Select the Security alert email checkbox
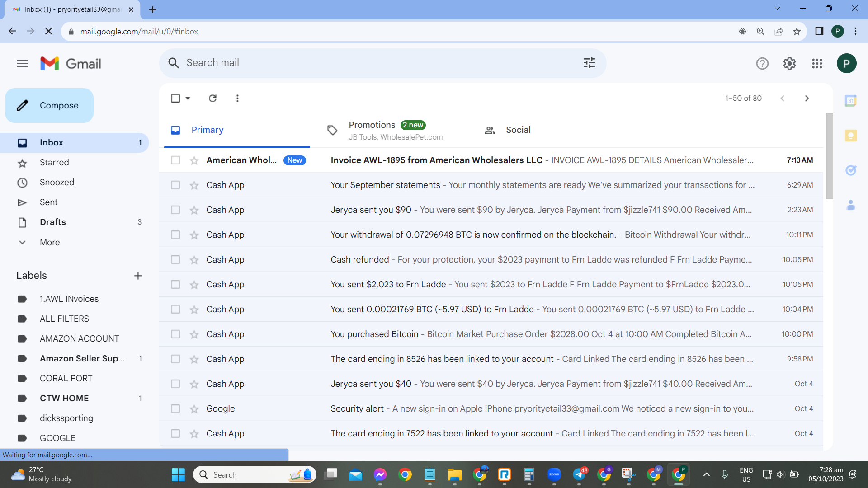The image size is (868, 488). click(175, 409)
